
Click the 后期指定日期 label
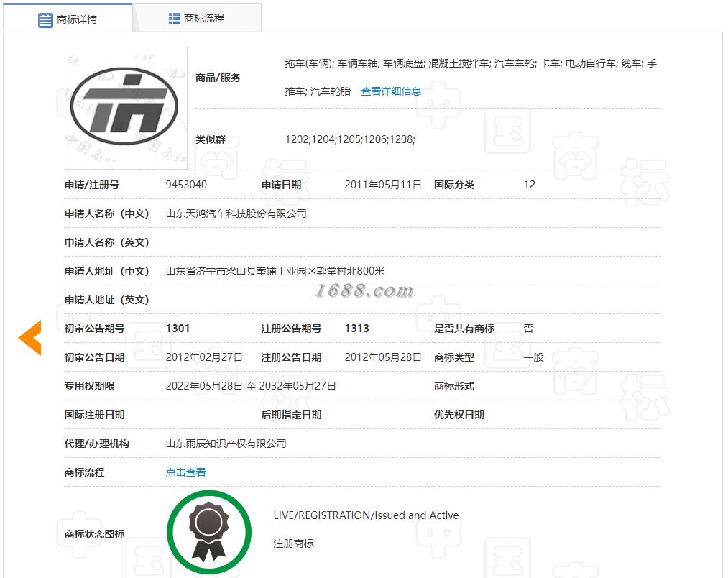(291, 415)
